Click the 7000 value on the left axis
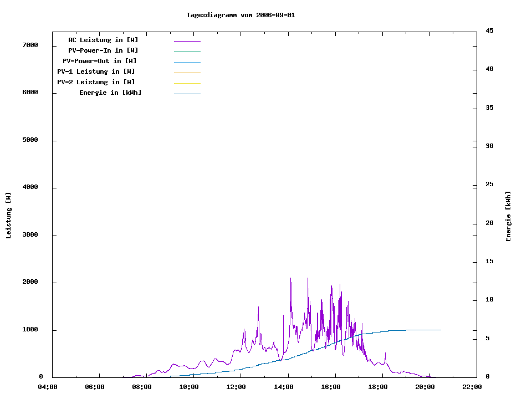The image size is (532, 399). [29, 45]
